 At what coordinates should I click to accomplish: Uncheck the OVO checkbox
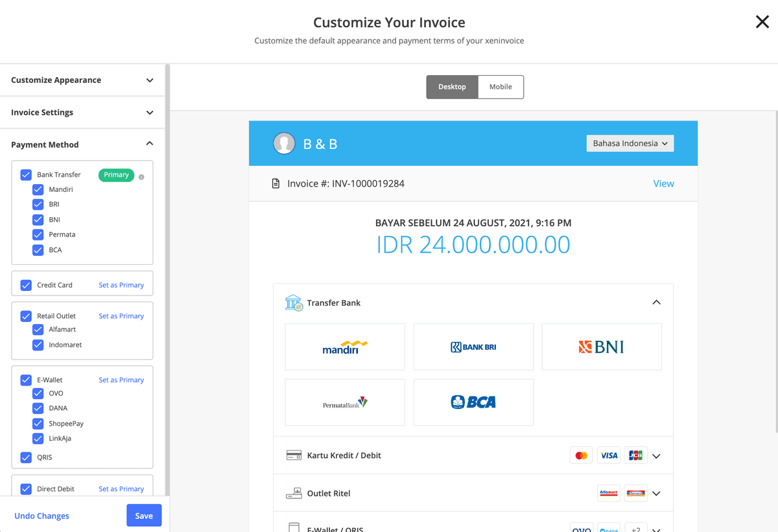(38, 393)
